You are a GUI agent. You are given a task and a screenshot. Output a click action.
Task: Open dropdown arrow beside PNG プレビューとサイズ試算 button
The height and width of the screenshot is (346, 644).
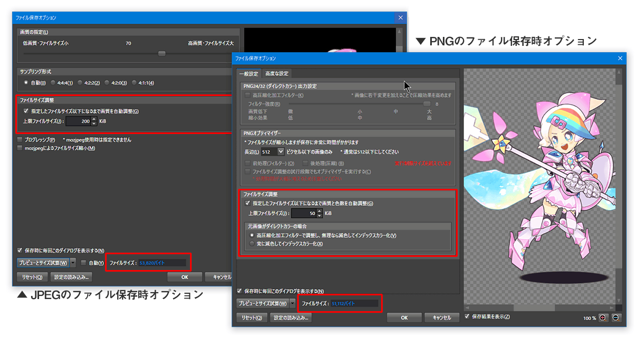coord(293,303)
